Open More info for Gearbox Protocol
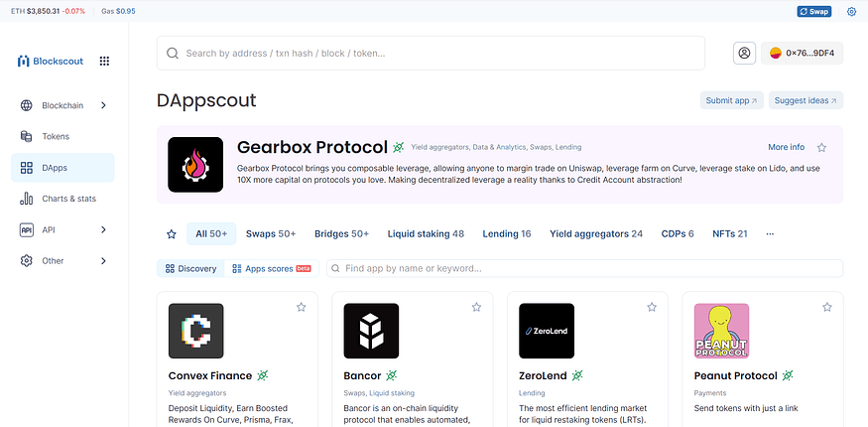 (786, 147)
